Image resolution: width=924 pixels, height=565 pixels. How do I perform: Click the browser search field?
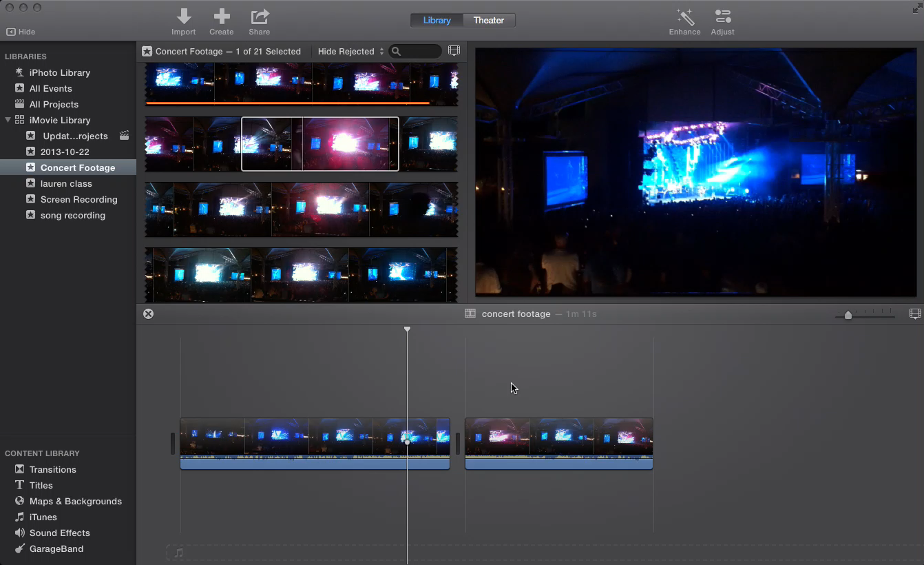point(415,52)
